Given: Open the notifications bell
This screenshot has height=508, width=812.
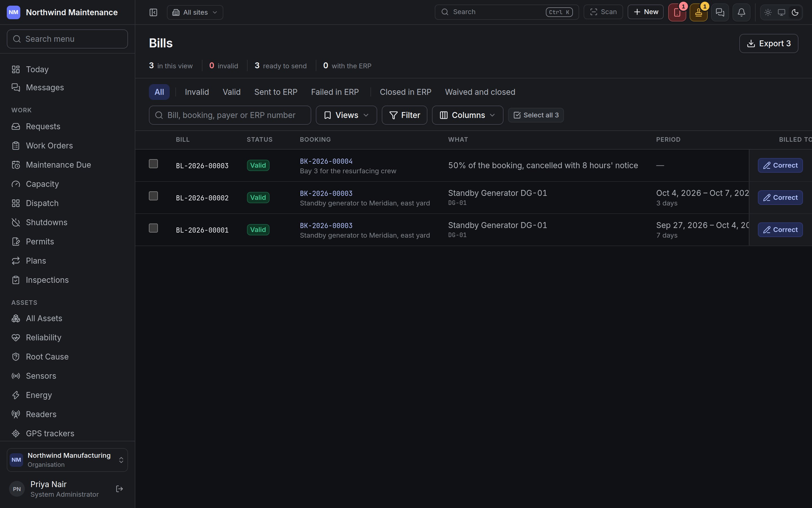Looking at the screenshot, I should pyautogui.click(x=742, y=12).
